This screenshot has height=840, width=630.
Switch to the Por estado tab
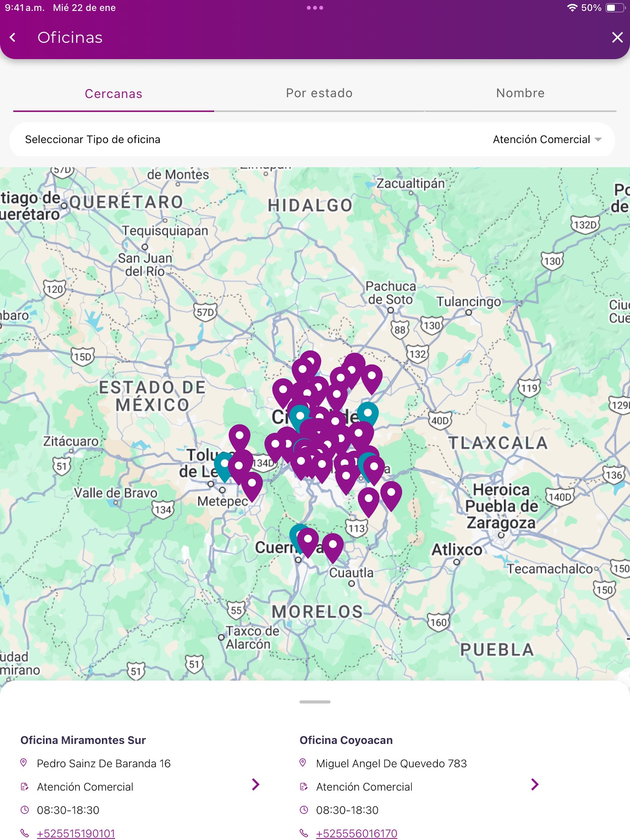pos(319,93)
